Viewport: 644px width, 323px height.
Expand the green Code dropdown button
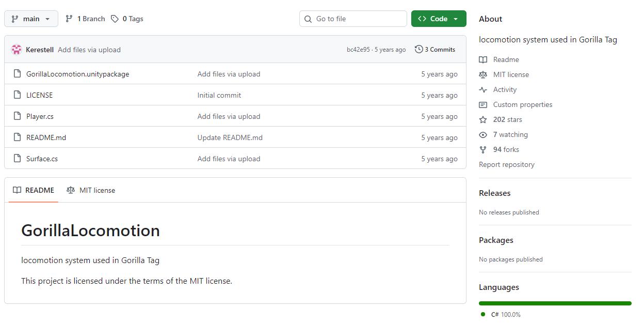point(439,19)
